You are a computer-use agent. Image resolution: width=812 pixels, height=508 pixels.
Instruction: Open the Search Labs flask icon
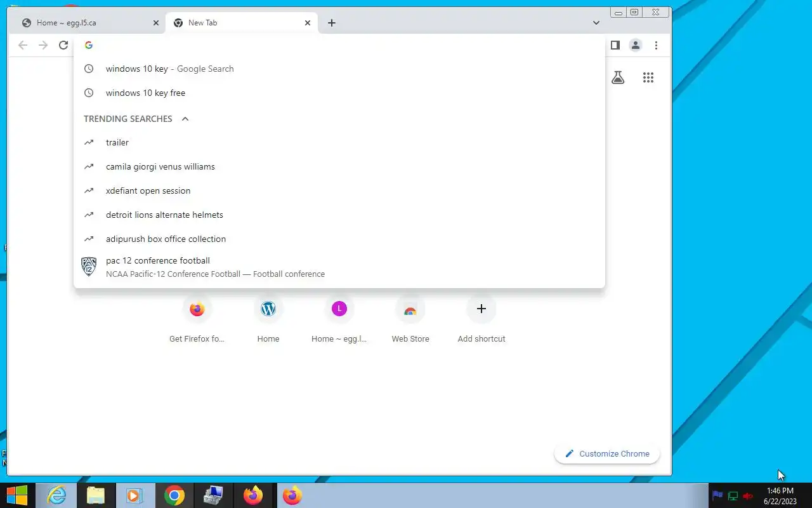618,77
